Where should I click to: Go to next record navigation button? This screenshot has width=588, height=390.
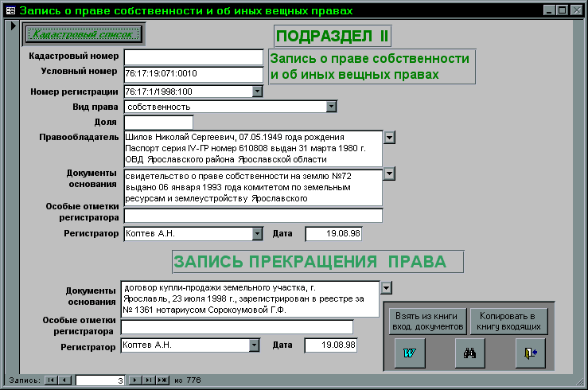[134, 380]
